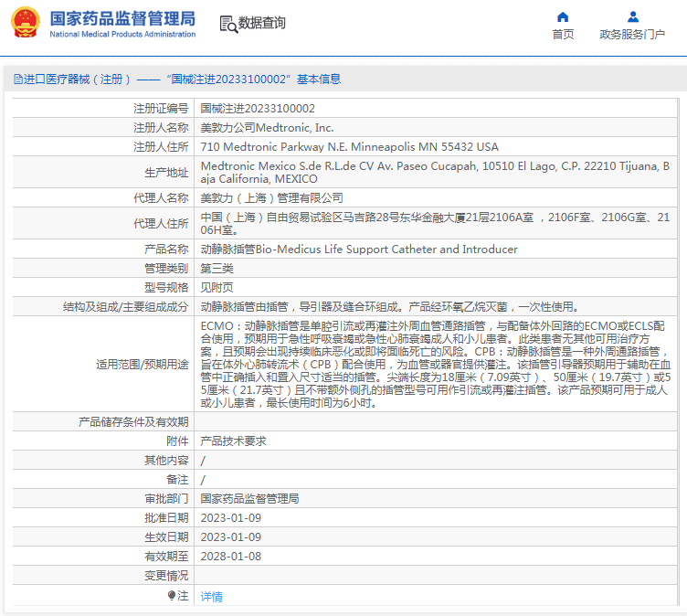Click the 有效期至 row label
This screenshot has height=616, width=687.
click(x=166, y=557)
